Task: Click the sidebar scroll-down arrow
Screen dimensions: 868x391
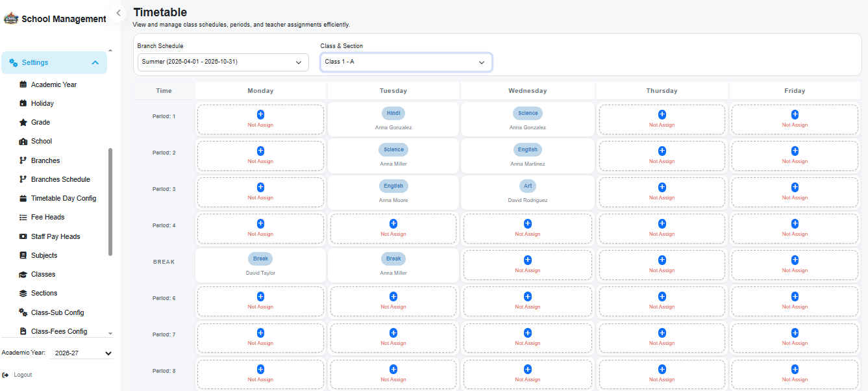Action: (110, 333)
